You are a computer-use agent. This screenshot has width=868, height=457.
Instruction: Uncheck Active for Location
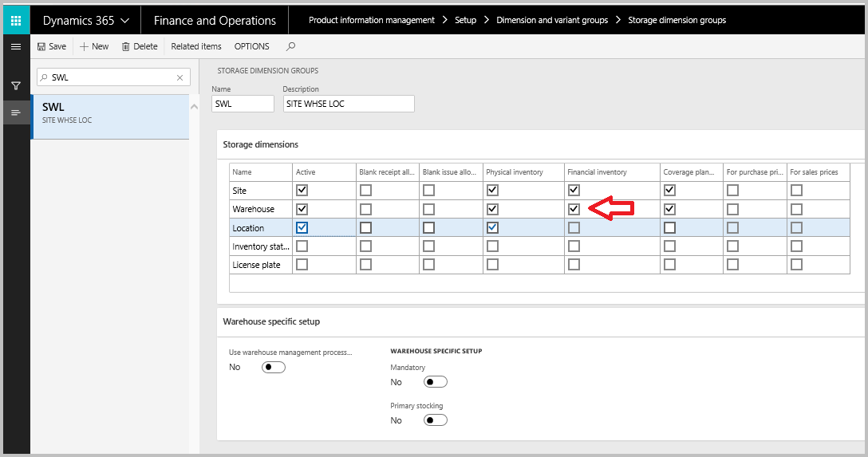tap(302, 227)
